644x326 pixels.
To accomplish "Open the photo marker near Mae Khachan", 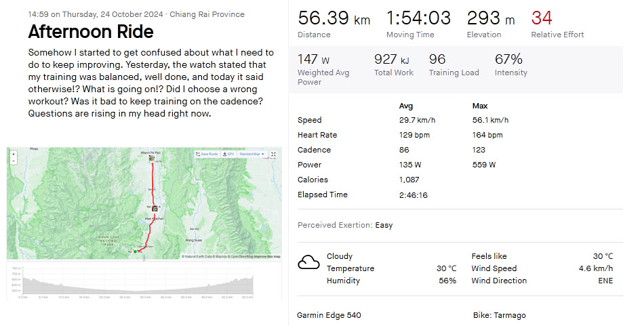I will pyautogui.click(x=155, y=208).
